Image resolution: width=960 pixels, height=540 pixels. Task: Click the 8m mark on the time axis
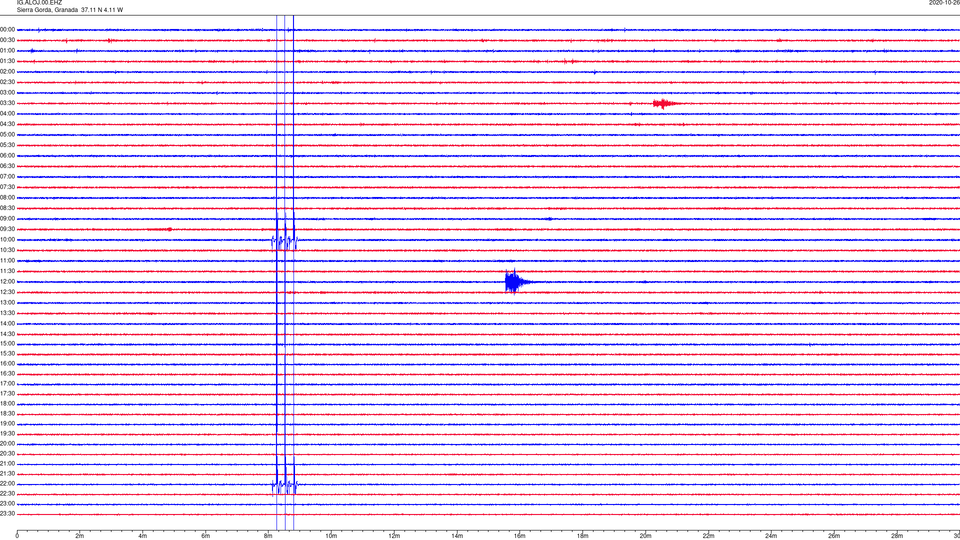click(x=268, y=536)
